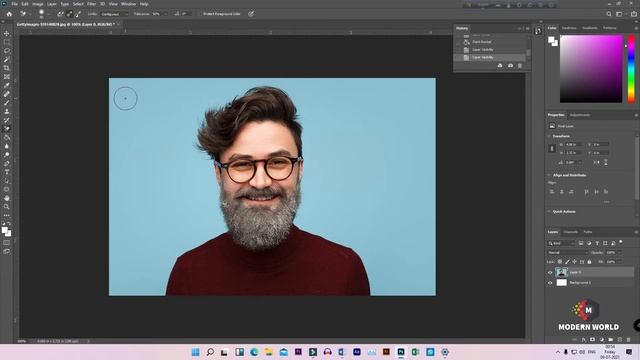Open Microsoft Edge from the taskbar

point(254,352)
